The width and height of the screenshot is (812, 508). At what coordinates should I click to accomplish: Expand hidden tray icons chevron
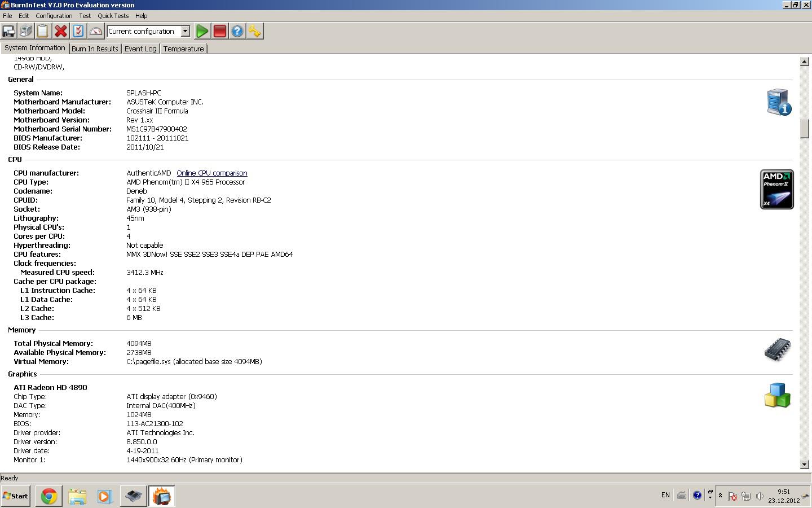tap(720, 496)
